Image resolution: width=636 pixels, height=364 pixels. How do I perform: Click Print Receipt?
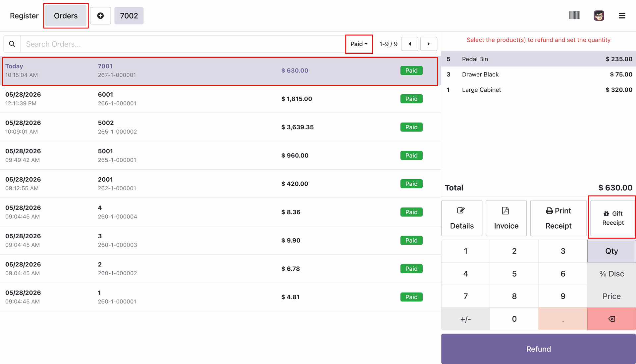558,218
